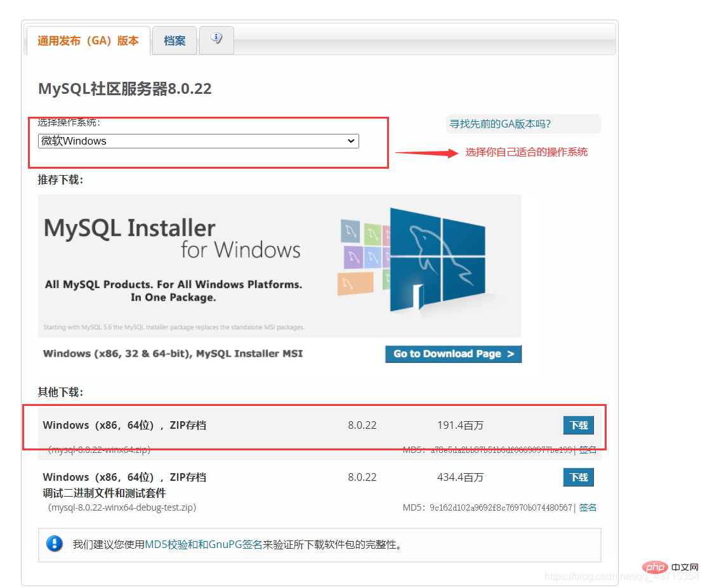Download the 434.4百万 debug test ZIP
The width and height of the screenshot is (705, 588).
pos(578,478)
